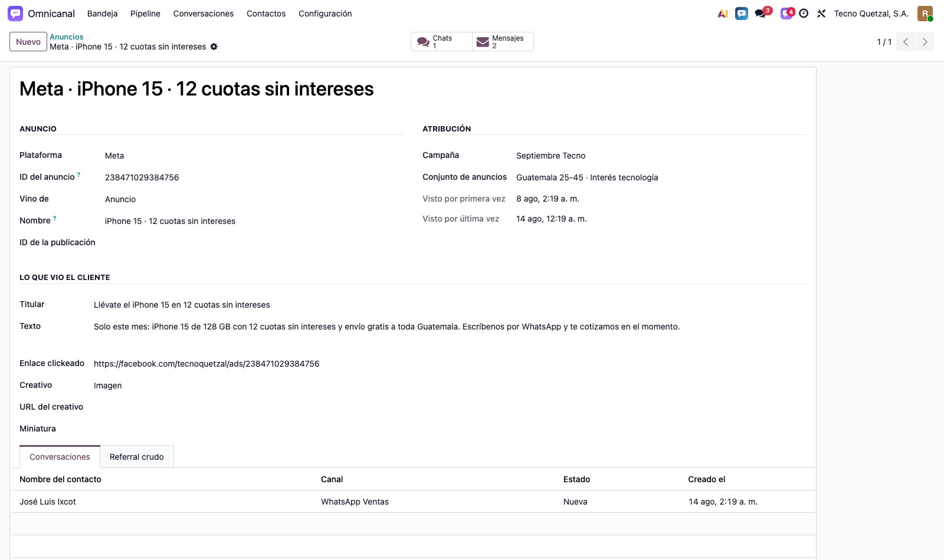Image resolution: width=944 pixels, height=560 pixels.
Task: Open the Pipeline menu
Action: click(x=145, y=14)
